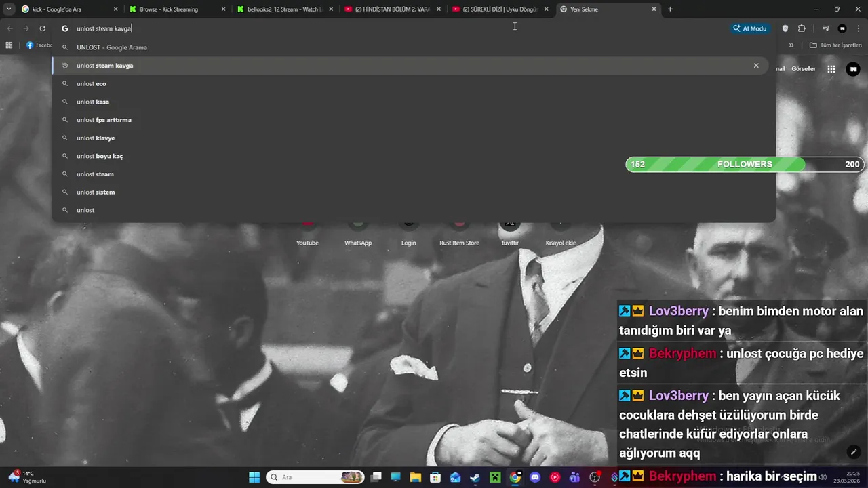The image size is (868, 488).
Task: Open a new tab with plus button
Action: [670, 9]
